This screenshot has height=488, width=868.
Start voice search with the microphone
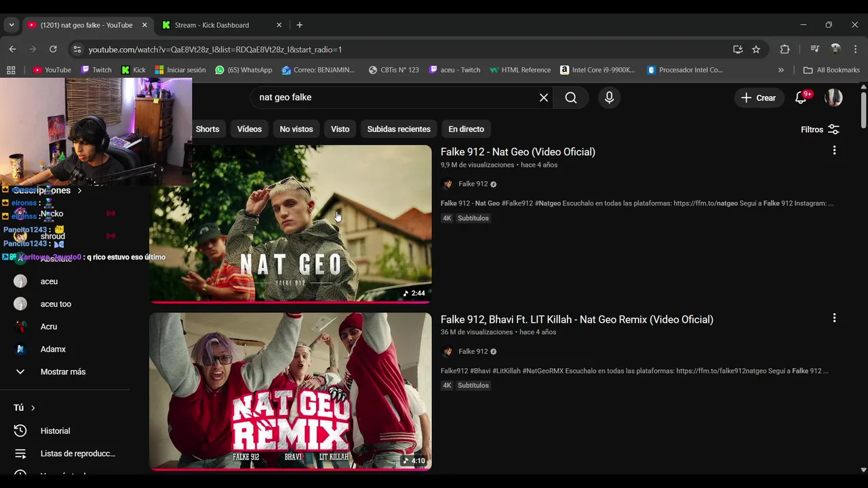609,98
